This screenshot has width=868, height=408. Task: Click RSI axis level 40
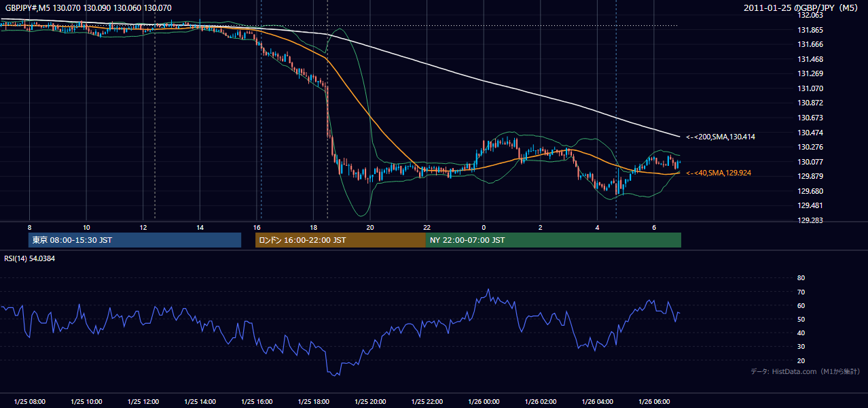[x=801, y=333]
